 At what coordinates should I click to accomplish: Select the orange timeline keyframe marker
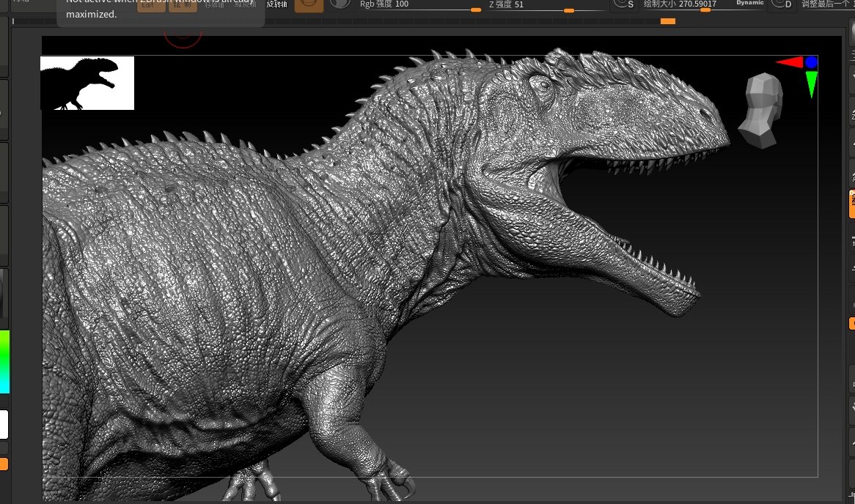click(x=668, y=21)
